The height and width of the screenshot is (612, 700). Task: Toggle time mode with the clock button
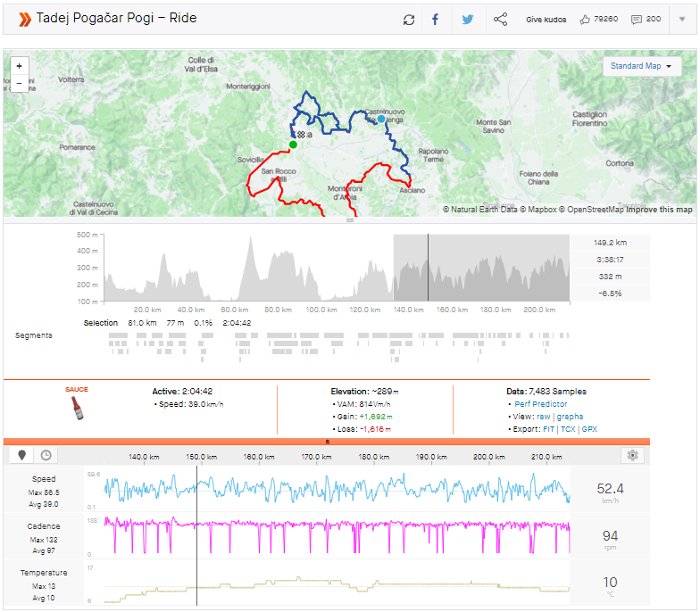[x=46, y=455]
